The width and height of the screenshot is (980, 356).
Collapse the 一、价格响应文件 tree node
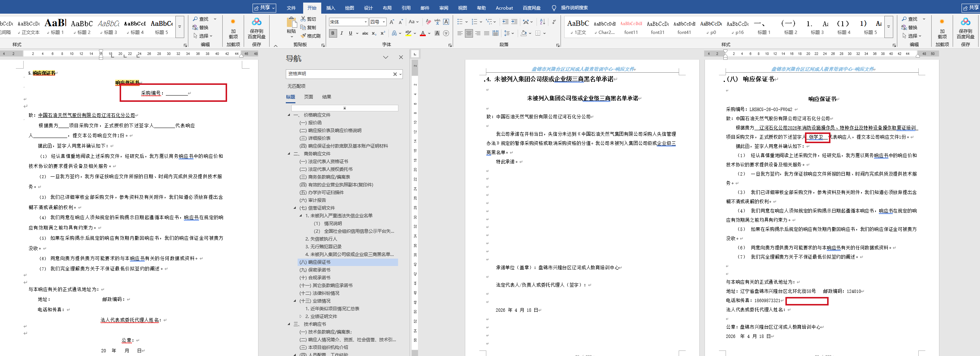[289, 115]
